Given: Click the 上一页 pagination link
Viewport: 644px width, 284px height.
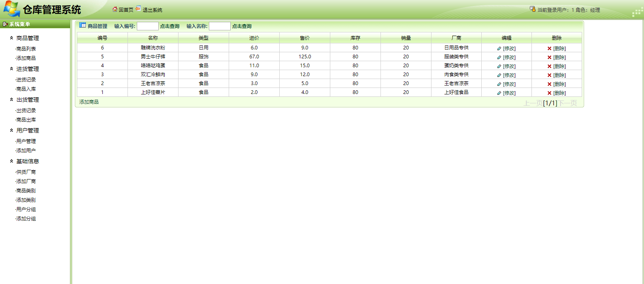Looking at the screenshot, I should (533, 103).
